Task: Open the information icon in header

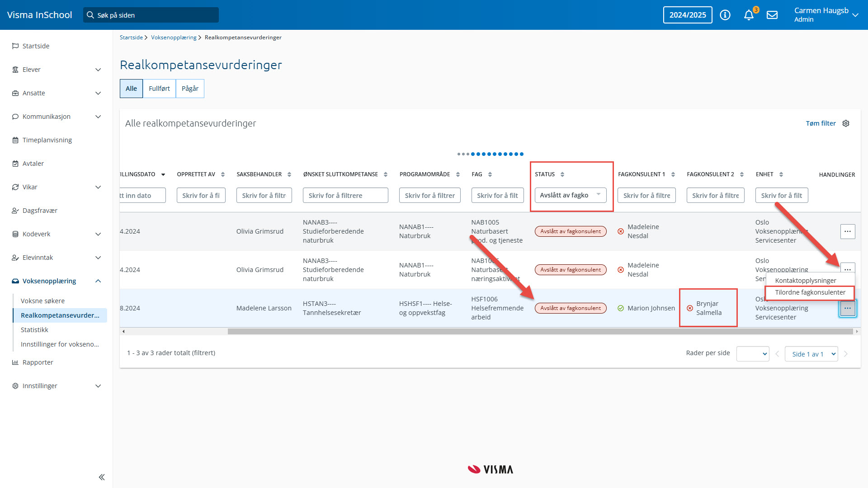Action: tap(725, 15)
